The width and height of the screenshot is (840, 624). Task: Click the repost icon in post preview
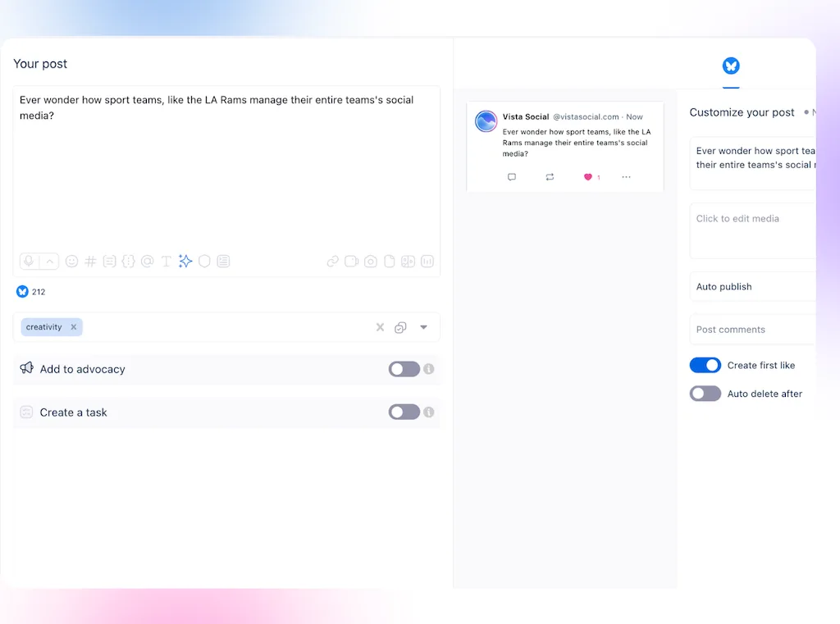(x=550, y=177)
